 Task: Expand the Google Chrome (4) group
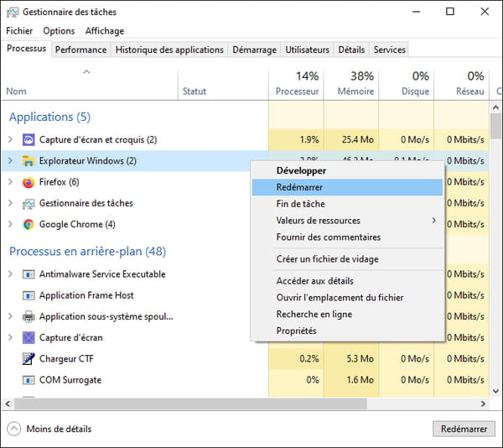tap(10, 224)
